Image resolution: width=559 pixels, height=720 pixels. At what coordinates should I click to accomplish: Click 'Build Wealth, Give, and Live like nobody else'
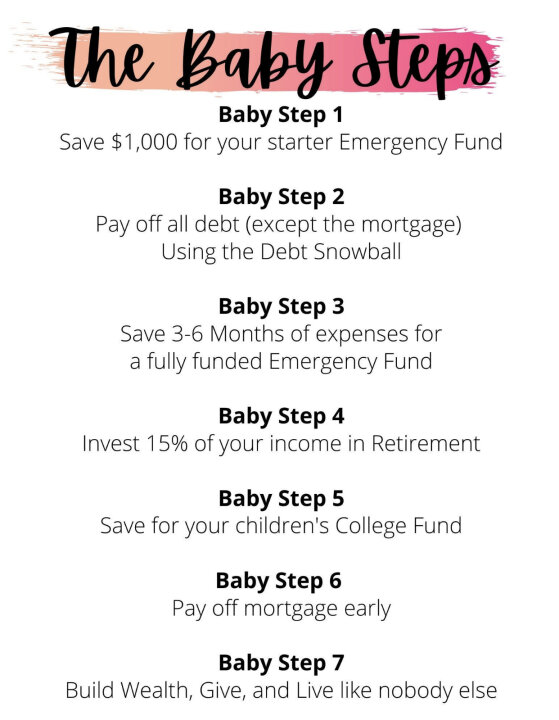pos(281,691)
